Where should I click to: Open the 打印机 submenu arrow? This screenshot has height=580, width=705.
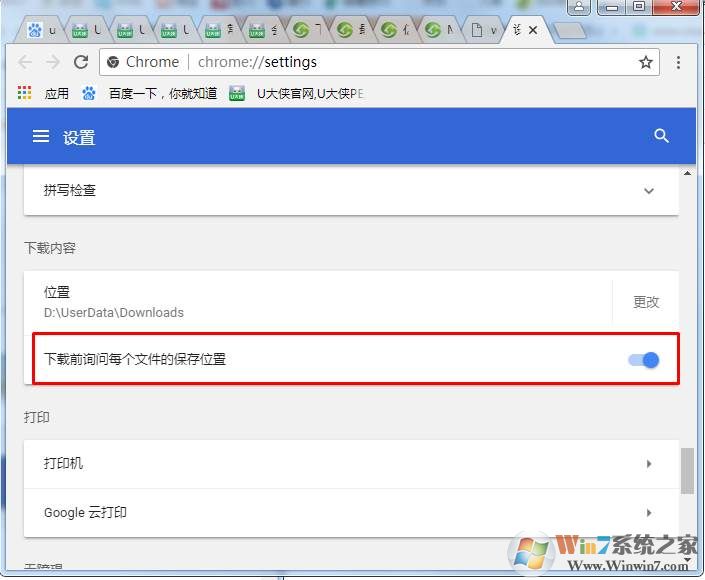coord(648,464)
